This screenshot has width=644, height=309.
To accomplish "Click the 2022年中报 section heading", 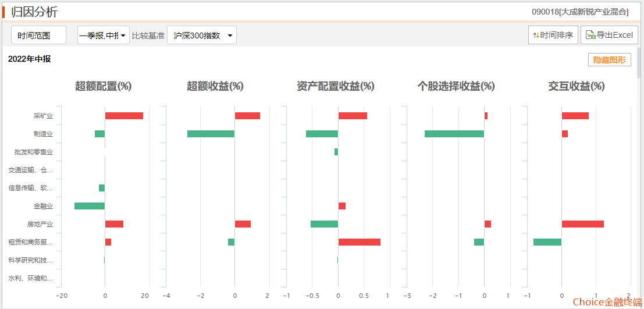I will coord(30,59).
